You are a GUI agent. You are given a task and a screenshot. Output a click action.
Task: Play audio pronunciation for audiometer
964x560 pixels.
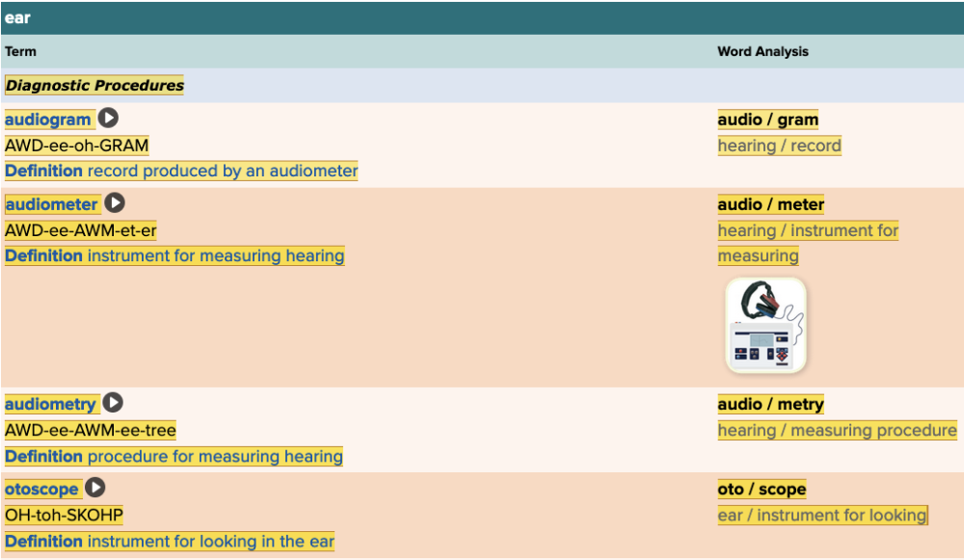pos(116,203)
